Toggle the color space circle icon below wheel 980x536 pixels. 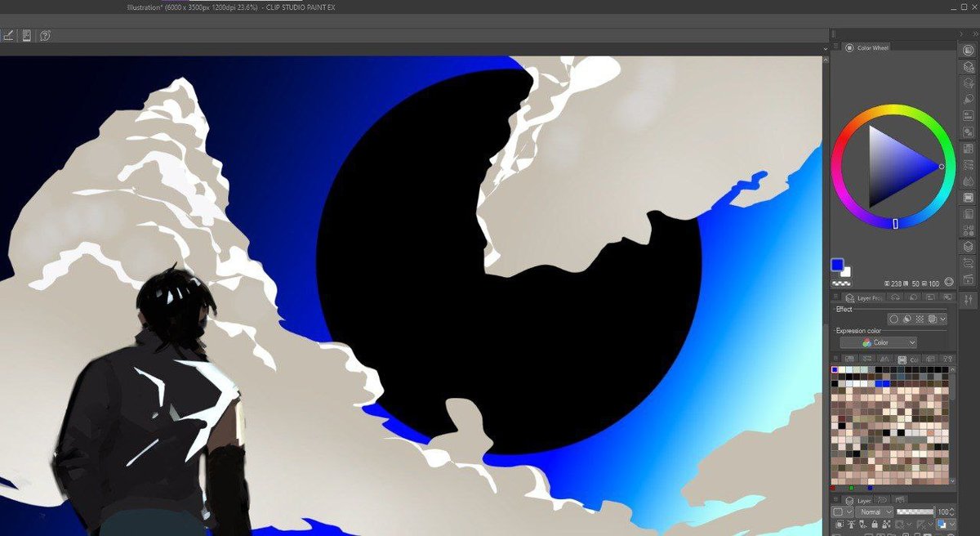[949, 281]
